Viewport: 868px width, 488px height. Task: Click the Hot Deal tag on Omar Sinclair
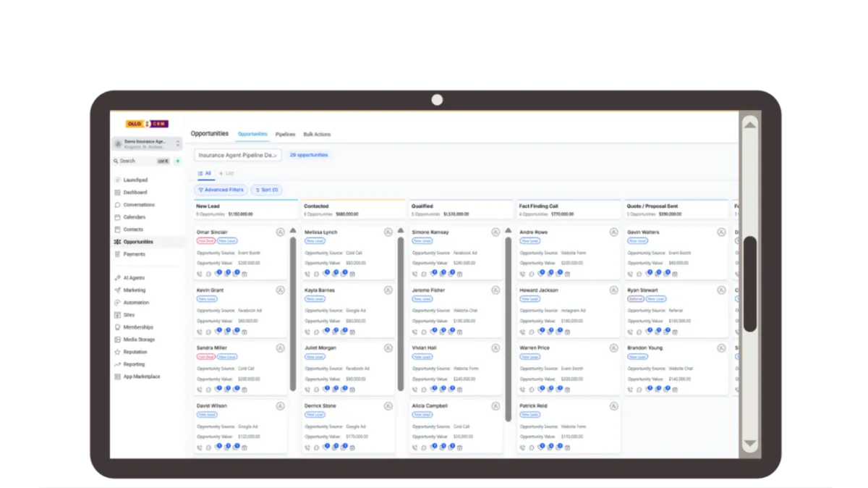(x=205, y=241)
